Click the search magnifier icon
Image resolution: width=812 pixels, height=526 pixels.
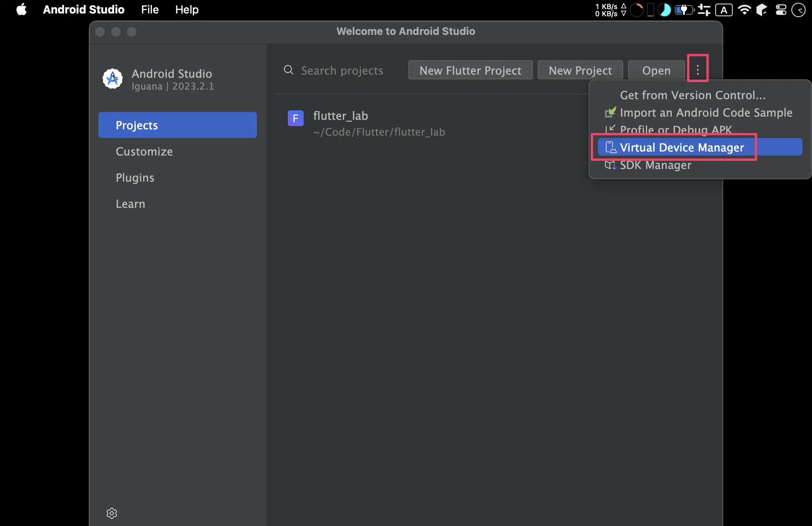[x=288, y=70]
